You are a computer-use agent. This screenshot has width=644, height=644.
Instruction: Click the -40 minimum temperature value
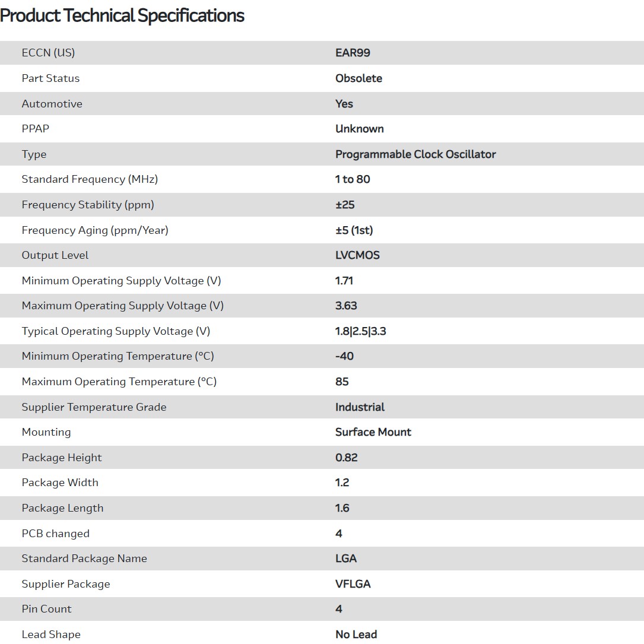(x=344, y=356)
